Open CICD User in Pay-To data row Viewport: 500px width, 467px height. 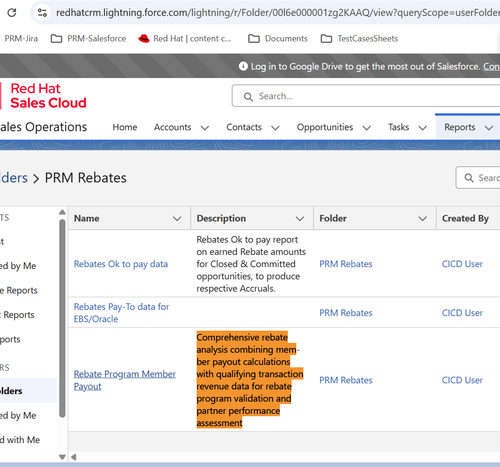[462, 313]
